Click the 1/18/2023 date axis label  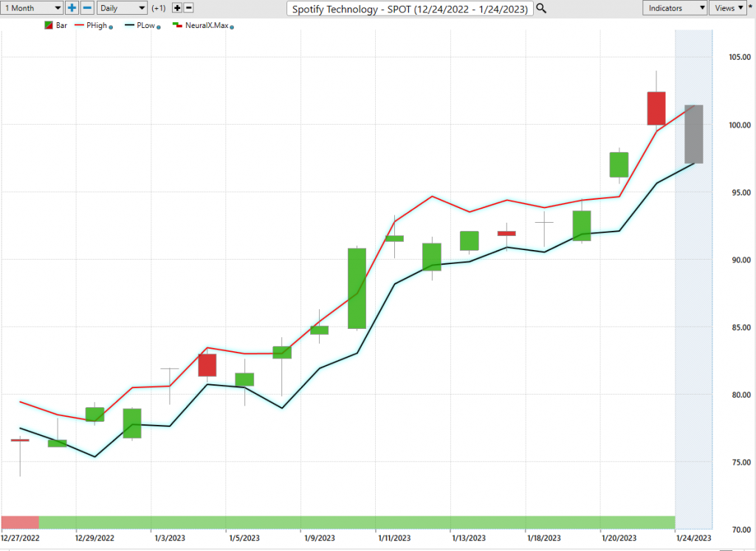(x=544, y=538)
